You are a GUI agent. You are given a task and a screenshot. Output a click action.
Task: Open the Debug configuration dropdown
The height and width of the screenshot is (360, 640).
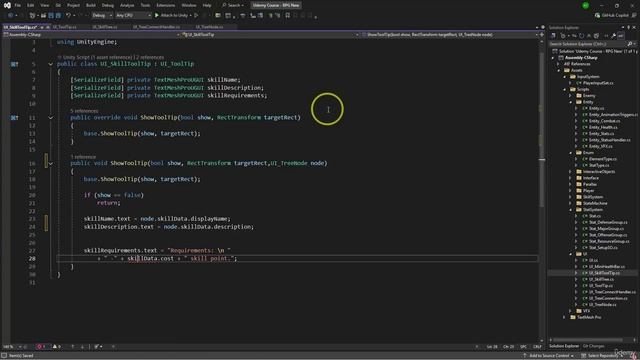(x=102, y=16)
